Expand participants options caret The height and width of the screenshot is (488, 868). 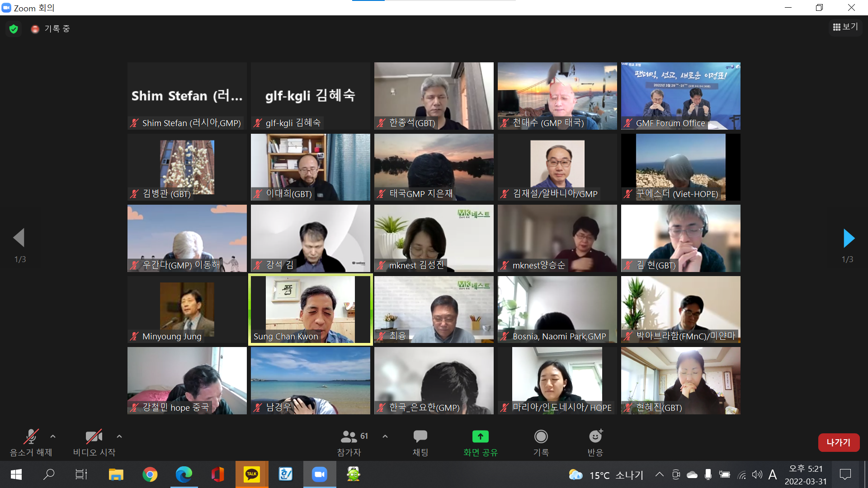pyautogui.click(x=385, y=436)
